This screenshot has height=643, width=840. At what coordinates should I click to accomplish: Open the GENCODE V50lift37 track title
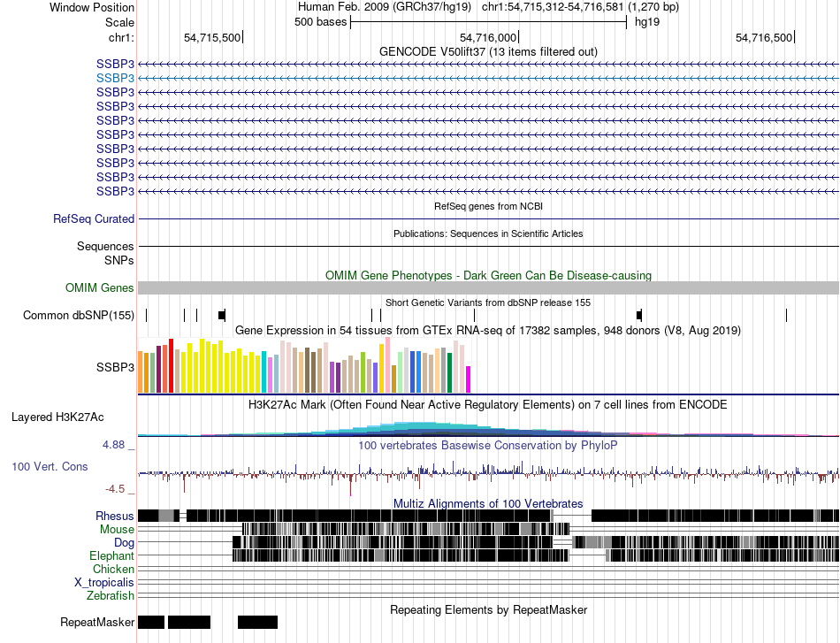pyautogui.click(x=488, y=51)
